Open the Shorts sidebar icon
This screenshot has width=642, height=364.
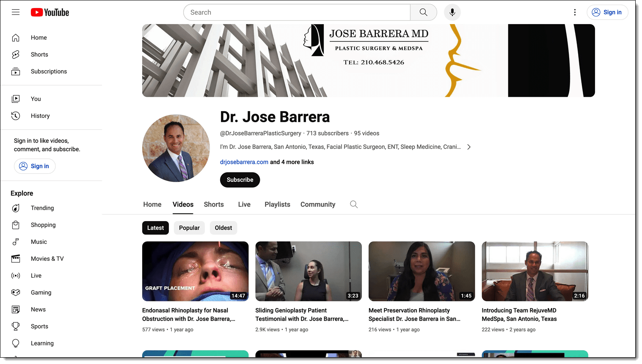(x=16, y=54)
